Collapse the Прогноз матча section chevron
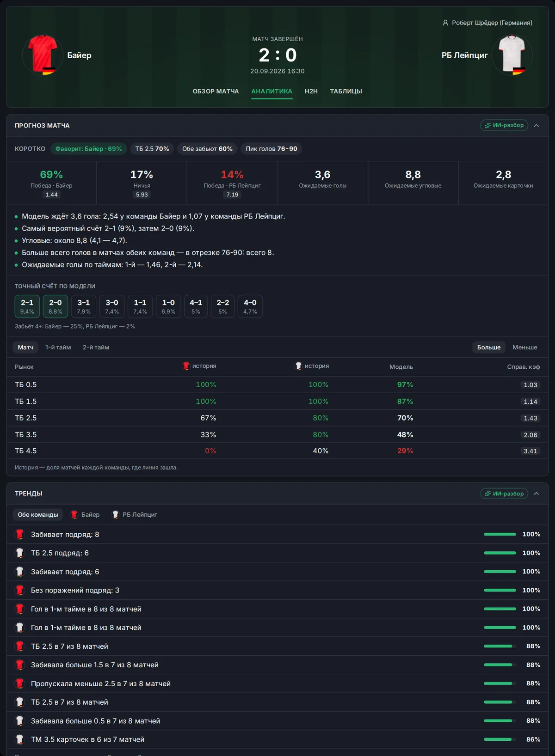 pos(536,125)
